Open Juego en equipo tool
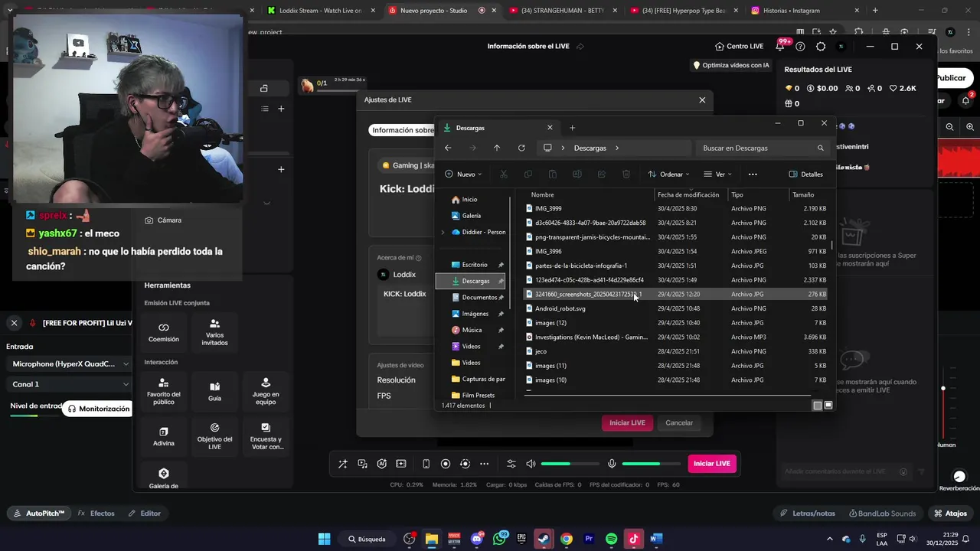Screen dimensions: 980x551 click(x=266, y=390)
